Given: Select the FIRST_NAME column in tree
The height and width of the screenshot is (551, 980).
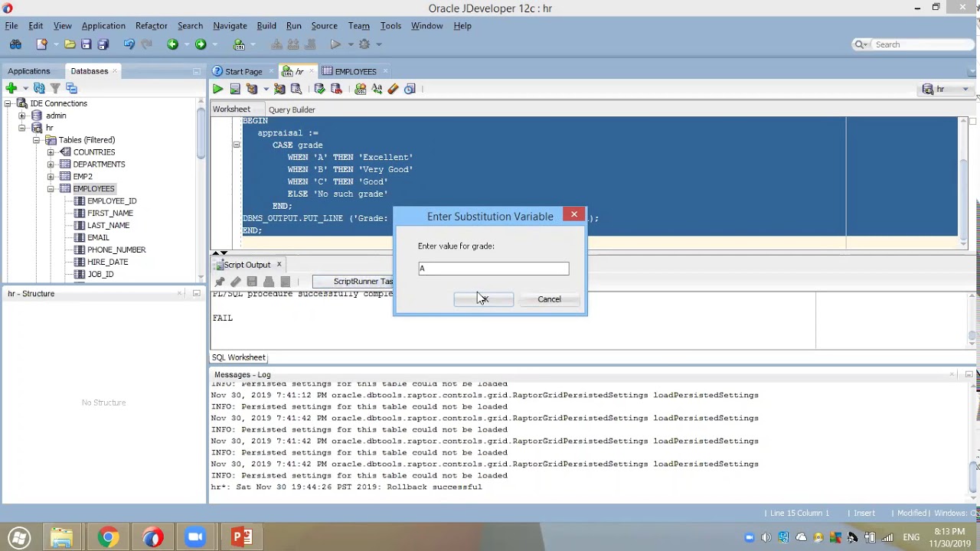Looking at the screenshot, I should coord(110,214).
